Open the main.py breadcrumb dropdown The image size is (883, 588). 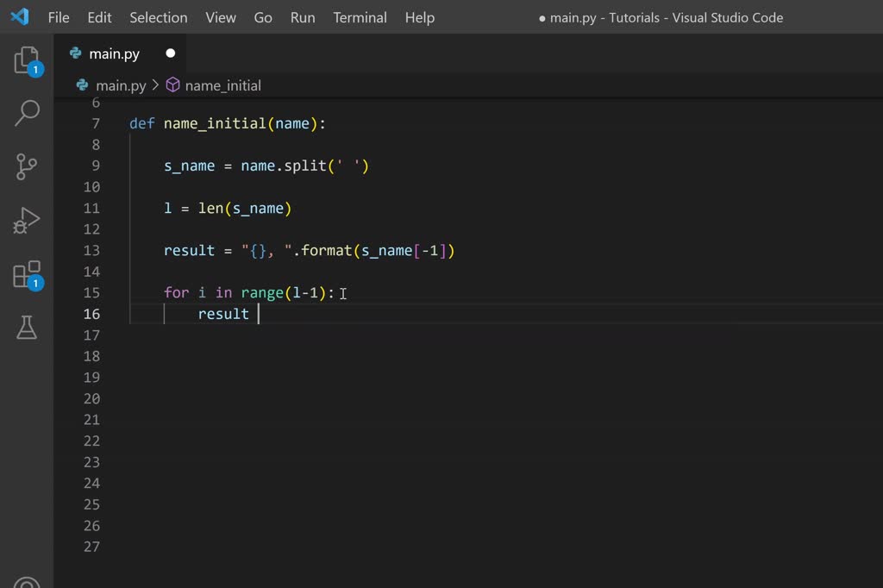click(x=122, y=85)
